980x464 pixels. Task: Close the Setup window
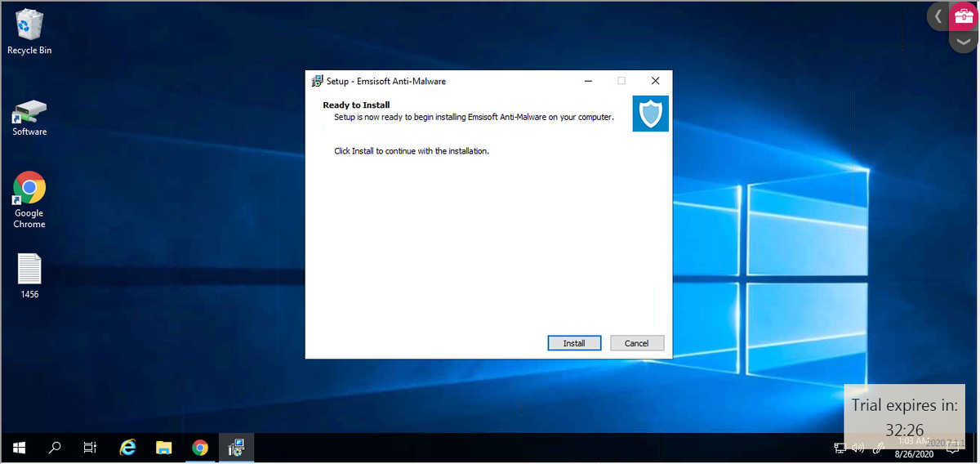click(x=655, y=81)
